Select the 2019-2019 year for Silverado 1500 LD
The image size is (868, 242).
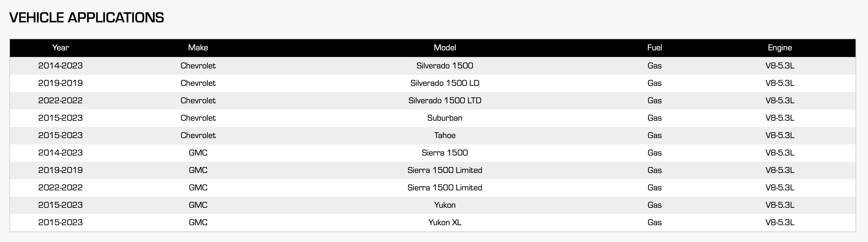[60, 83]
